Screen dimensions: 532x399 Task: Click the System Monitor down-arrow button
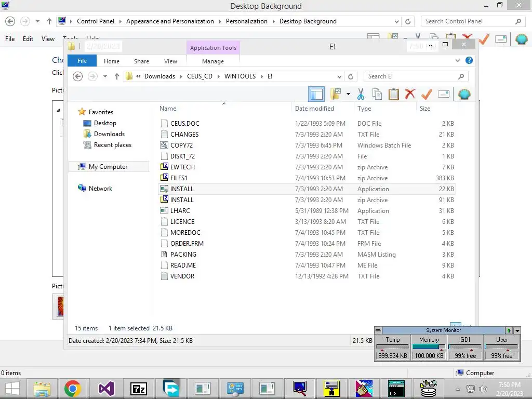517,330
